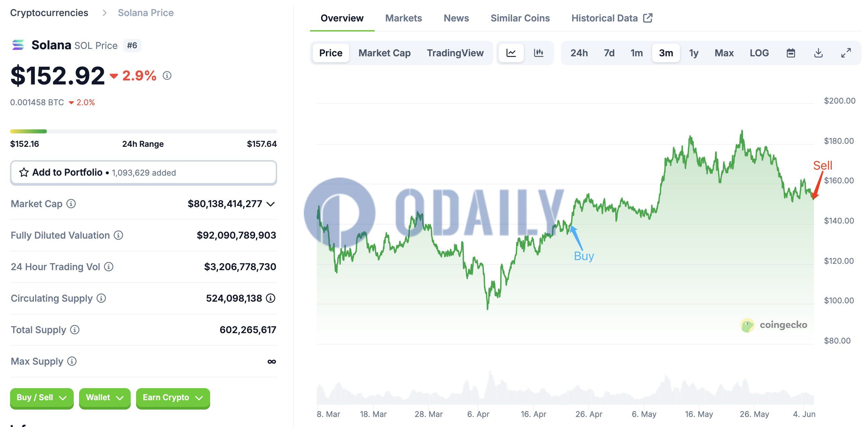Click the Cryptocurrencies breadcrumb link

pos(49,13)
